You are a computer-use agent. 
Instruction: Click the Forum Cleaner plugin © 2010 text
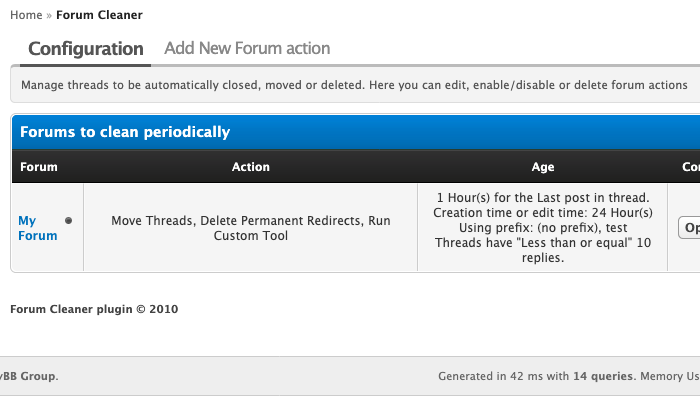(94, 309)
